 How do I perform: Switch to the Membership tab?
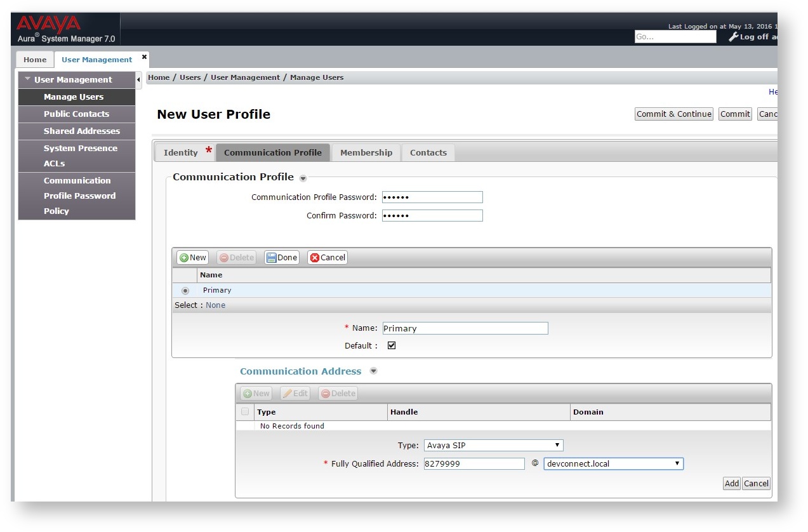point(366,153)
